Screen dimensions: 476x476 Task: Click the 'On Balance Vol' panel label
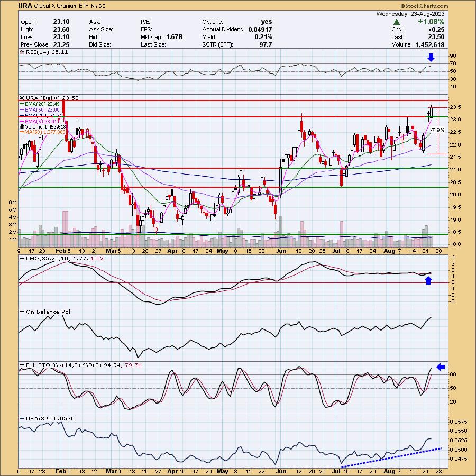[x=48, y=312]
